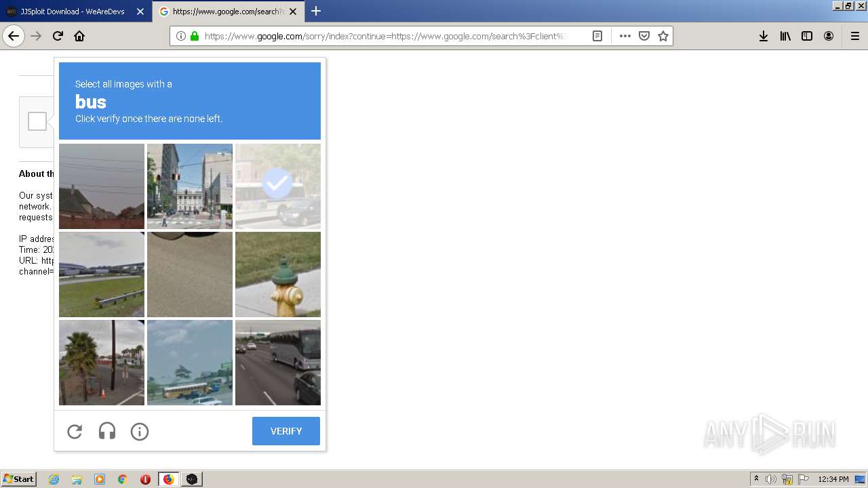This screenshot has width=868, height=488.
Task: Select captcha tile with grass and guardrail
Action: coord(102,274)
